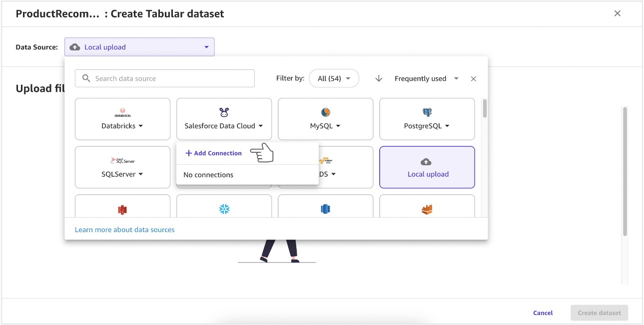Click the magnifier icon in search box

pos(86,78)
